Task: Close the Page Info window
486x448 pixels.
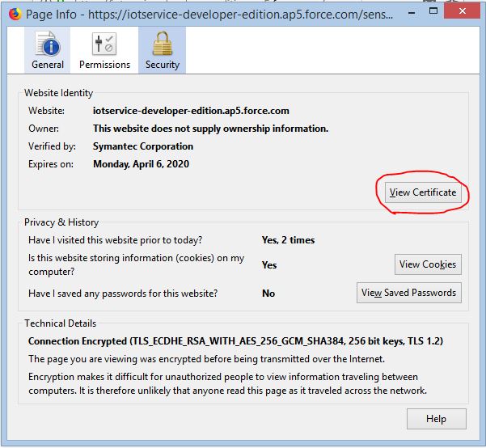Action: click(x=462, y=11)
